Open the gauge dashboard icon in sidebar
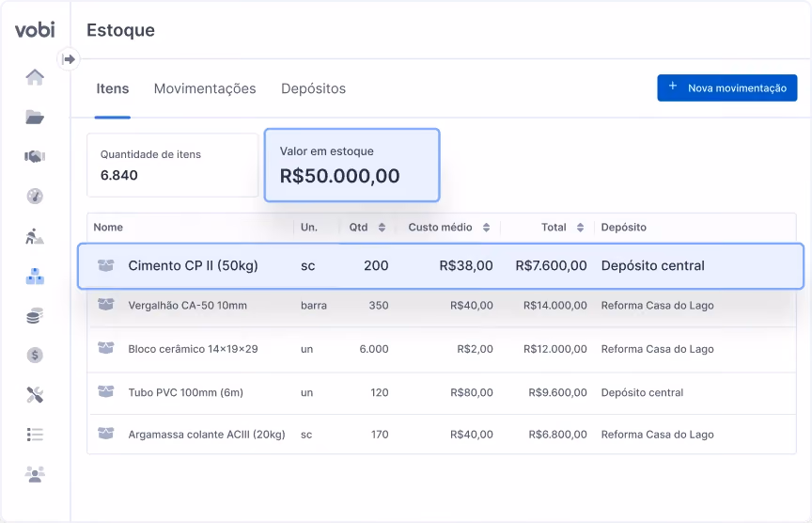This screenshot has width=812, height=523. pos(35,196)
